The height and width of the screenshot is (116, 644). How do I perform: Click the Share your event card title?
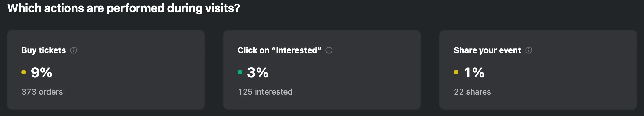[x=487, y=50]
